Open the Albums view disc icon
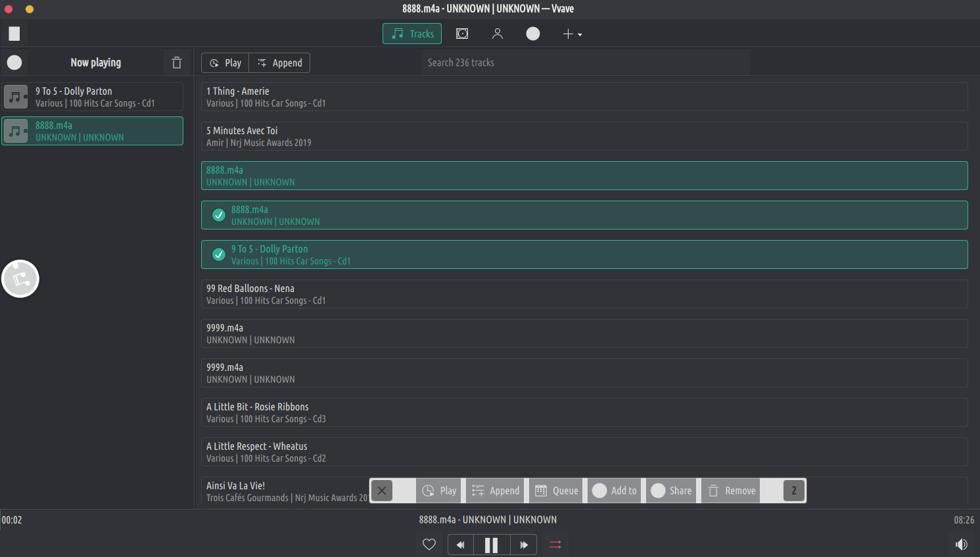Screen dimensions: 980x557 pyautogui.click(x=462, y=34)
